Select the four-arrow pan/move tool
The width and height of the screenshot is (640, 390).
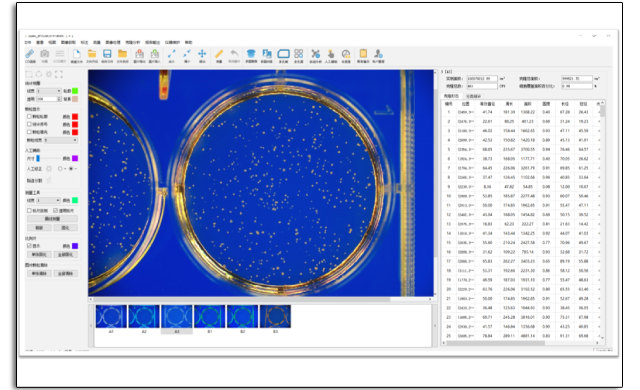202,54
